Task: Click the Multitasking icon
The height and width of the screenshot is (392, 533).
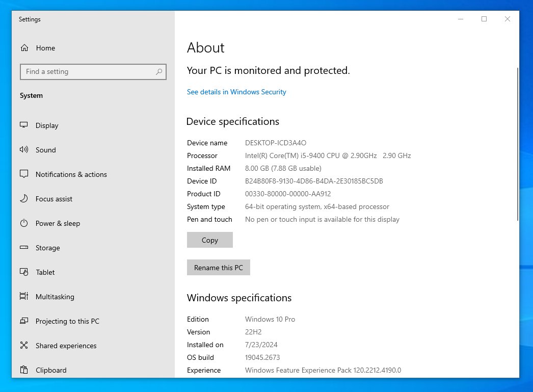Action: pos(24,297)
